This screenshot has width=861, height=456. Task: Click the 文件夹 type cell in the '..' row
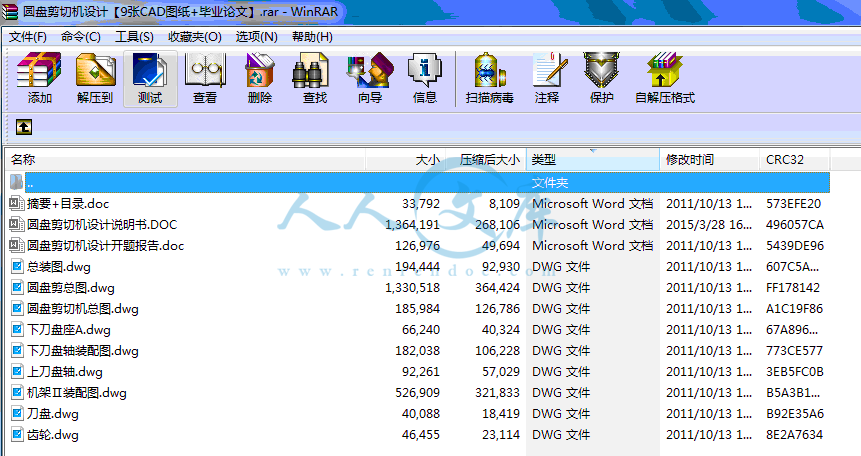(x=550, y=182)
